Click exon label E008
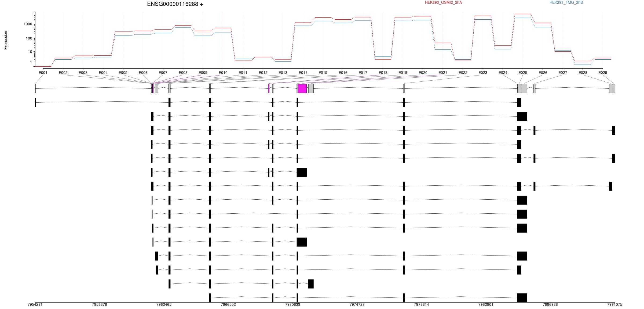Screen dimensions: 644x309 click(183, 73)
